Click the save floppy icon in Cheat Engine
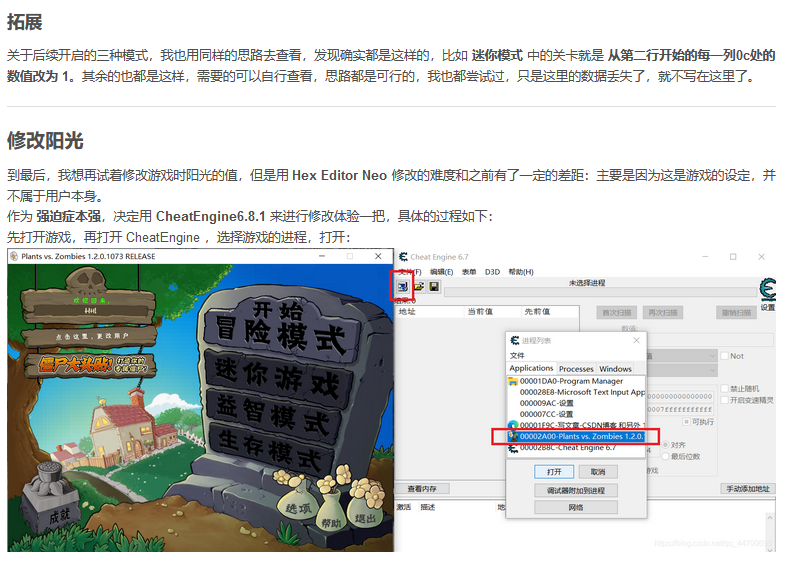Viewport: 791px width, 564px height. coord(434,287)
